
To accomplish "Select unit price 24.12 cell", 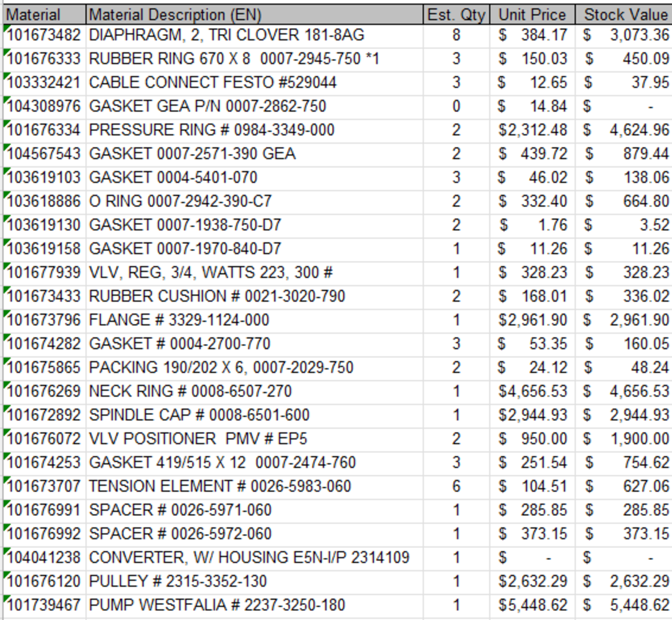I will (532, 369).
